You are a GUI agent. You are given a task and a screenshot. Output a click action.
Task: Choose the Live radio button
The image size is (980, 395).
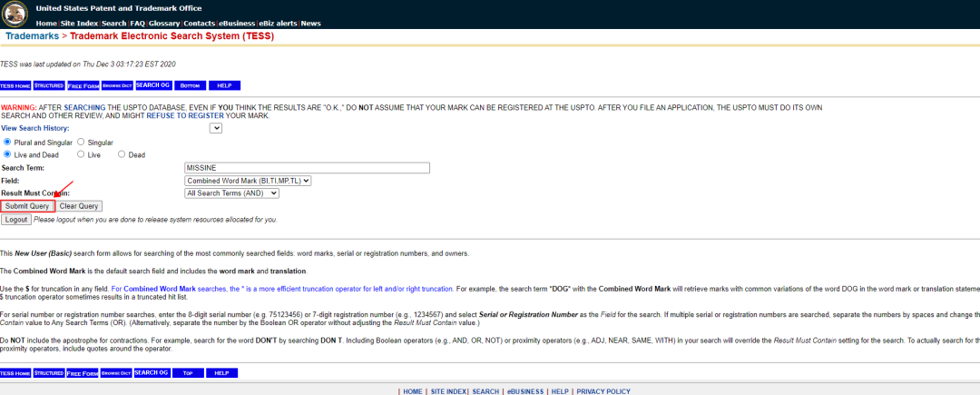pyautogui.click(x=82, y=155)
